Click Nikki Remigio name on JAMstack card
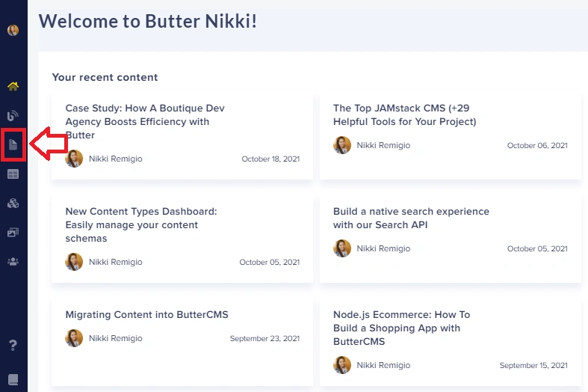 383,145
